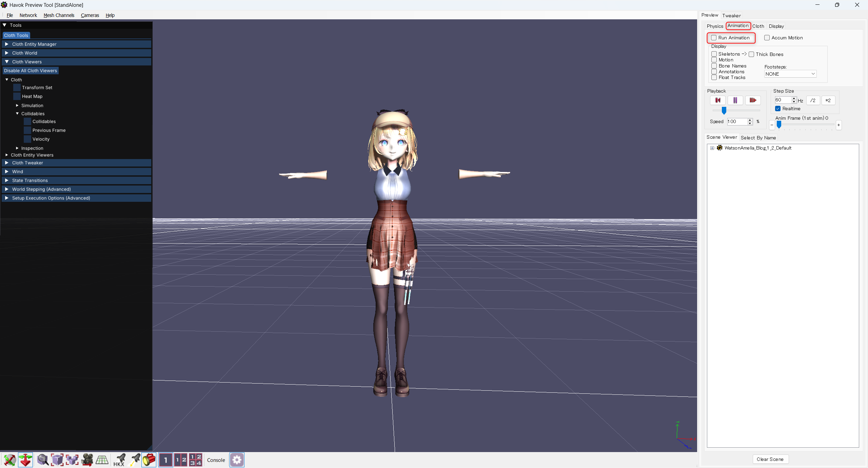Click the multiple cubes frame-all icon
The width and height of the screenshot is (868, 468).
tap(72, 460)
